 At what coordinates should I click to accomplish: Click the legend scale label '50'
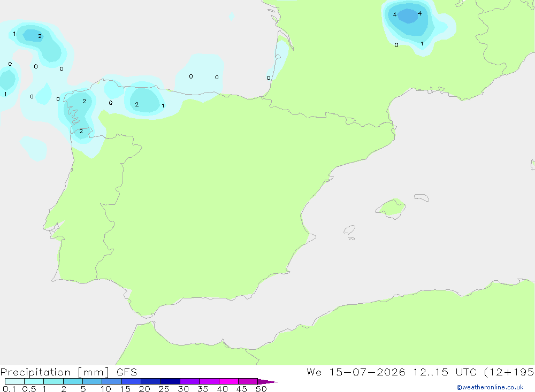(x=261, y=389)
